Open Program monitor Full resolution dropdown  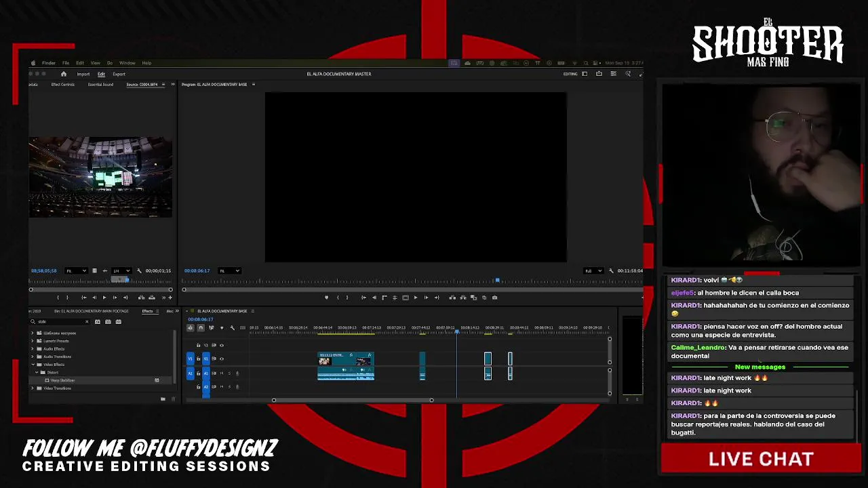[x=593, y=270]
